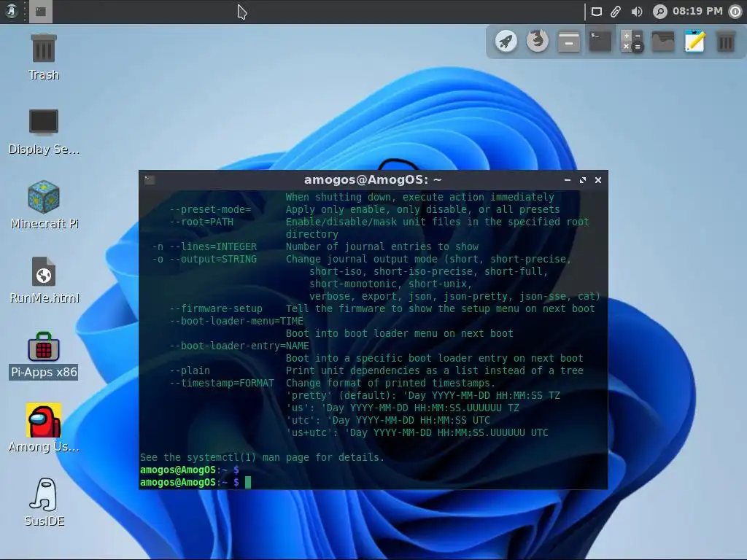Click the '--firmware-setup' option text
747x560 pixels.
(216, 308)
